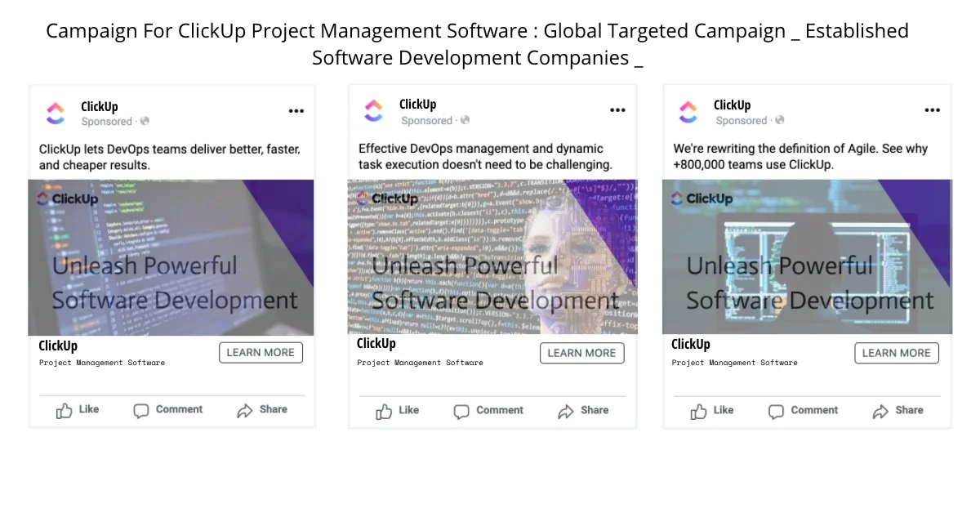Image resolution: width=980 pixels, height=513 pixels.
Task: Open three-dot menu on third ClickUp ad
Action: pos(932,110)
